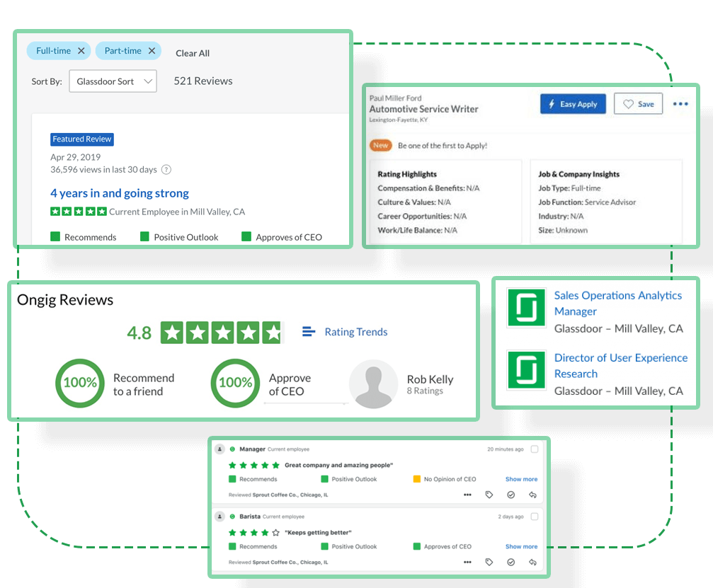Click the tag icon on the Barista review

[489, 563]
